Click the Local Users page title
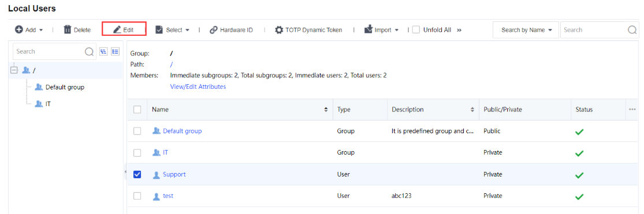Viewport: 644px width, 214px height. tap(32, 8)
